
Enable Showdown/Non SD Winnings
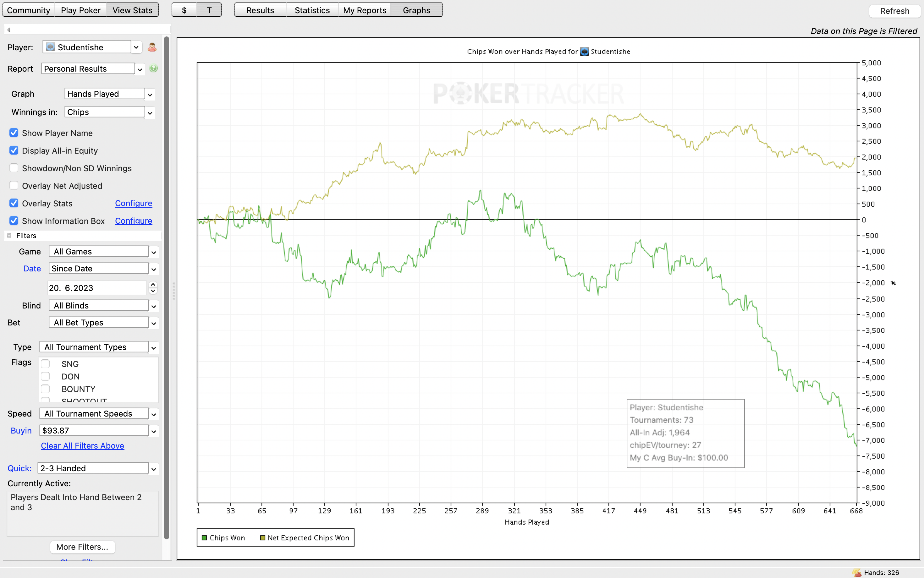pos(14,168)
